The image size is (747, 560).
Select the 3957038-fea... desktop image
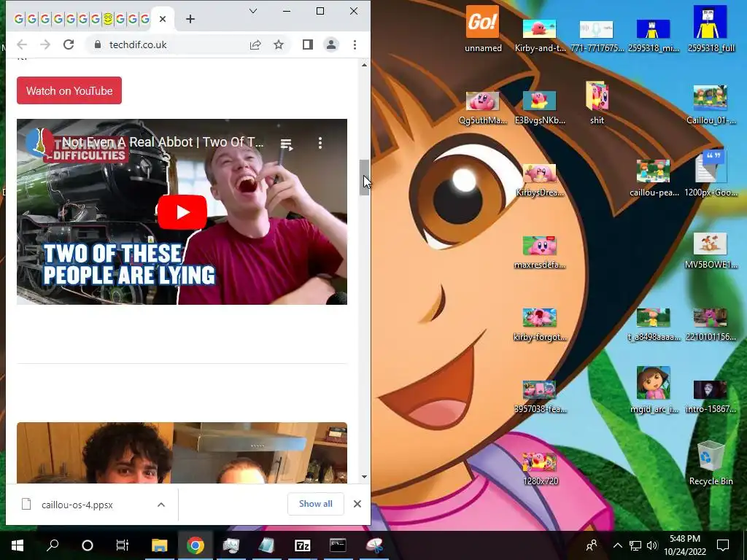click(x=540, y=396)
